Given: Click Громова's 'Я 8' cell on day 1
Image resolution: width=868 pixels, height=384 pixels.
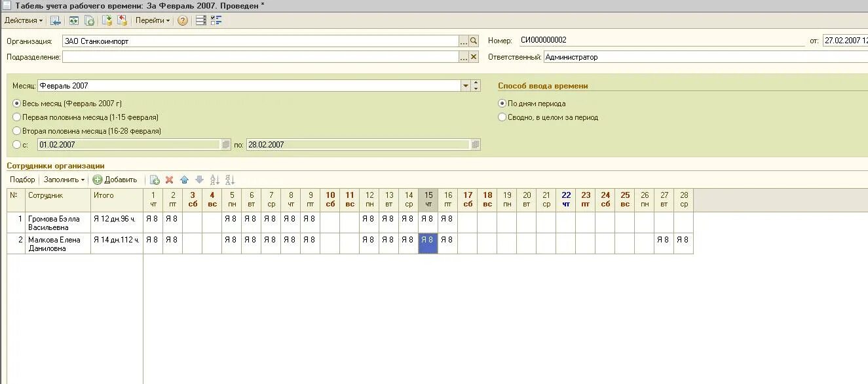Looking at the screenshot, I should 153,223.
